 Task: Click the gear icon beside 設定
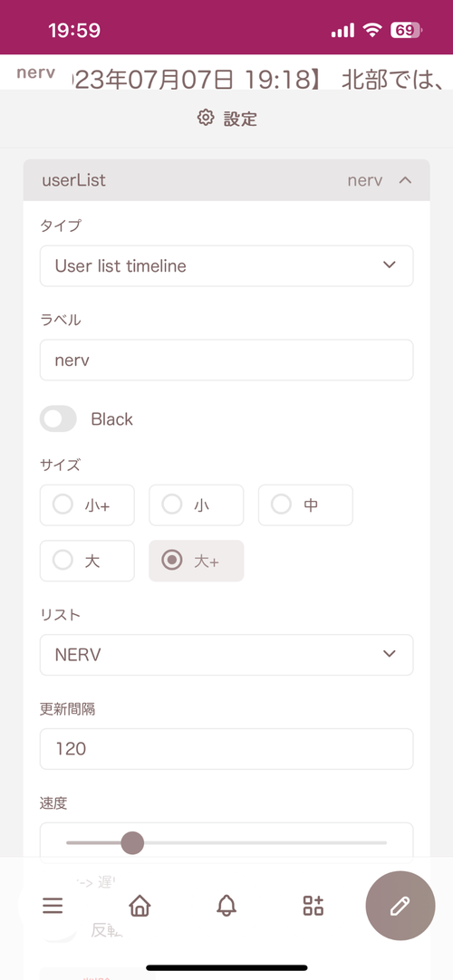[x=205, y=118]
